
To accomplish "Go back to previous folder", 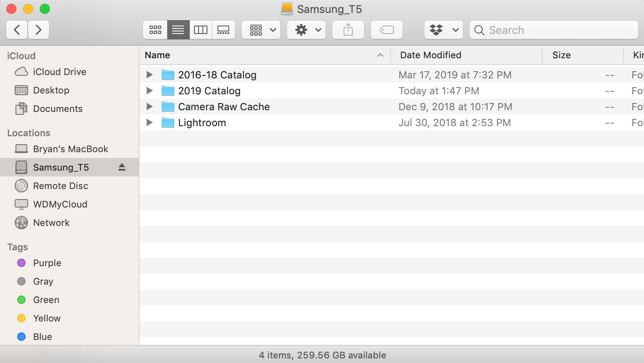I will point(17,30).
